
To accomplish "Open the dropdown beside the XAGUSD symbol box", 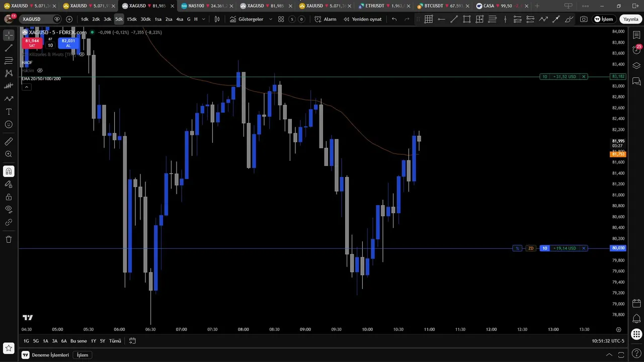I will click(x=57, y=19).
